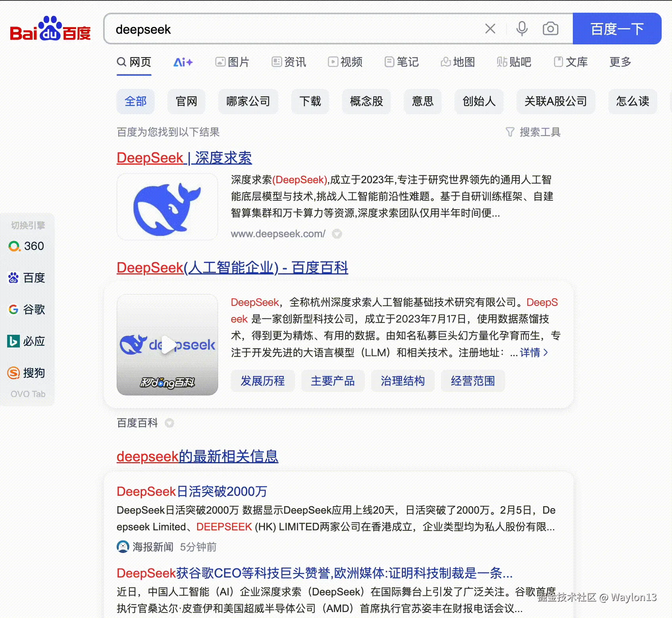672x618 pixels.
Task: Open the 主要产品 section
Action: coord(332,381)
